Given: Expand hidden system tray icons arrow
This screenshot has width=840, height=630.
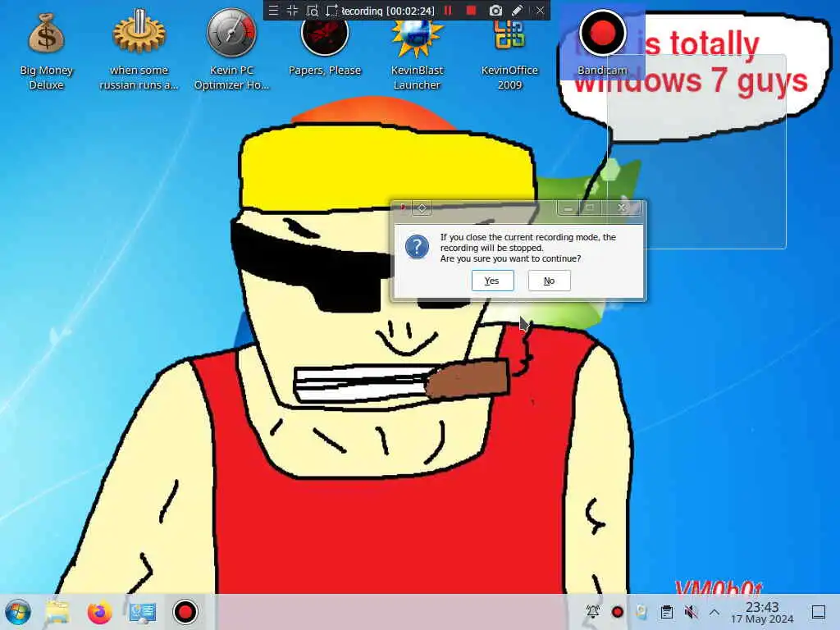Looking at the screenshot, I should pos(714,612).
